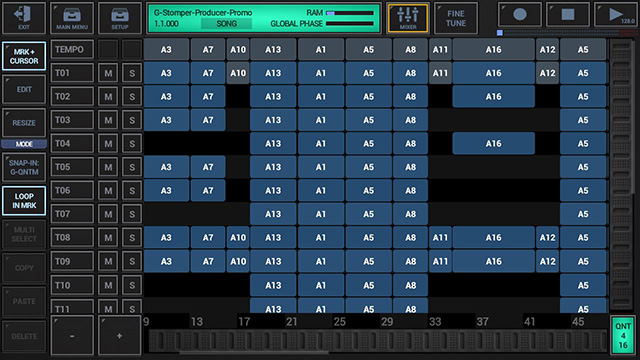Select the A5 pattern in T06 row
The height and width of the screenshot is (360, 640).
[369, 191]
